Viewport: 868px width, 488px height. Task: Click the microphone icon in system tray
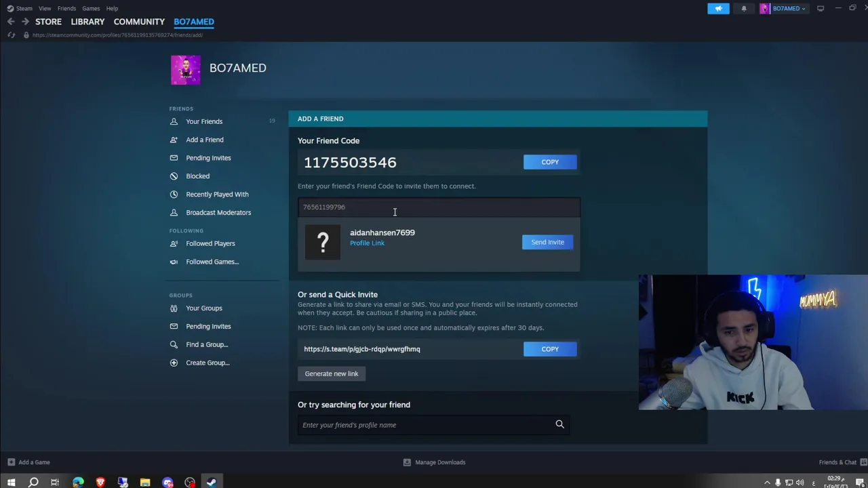click(778, 483)
